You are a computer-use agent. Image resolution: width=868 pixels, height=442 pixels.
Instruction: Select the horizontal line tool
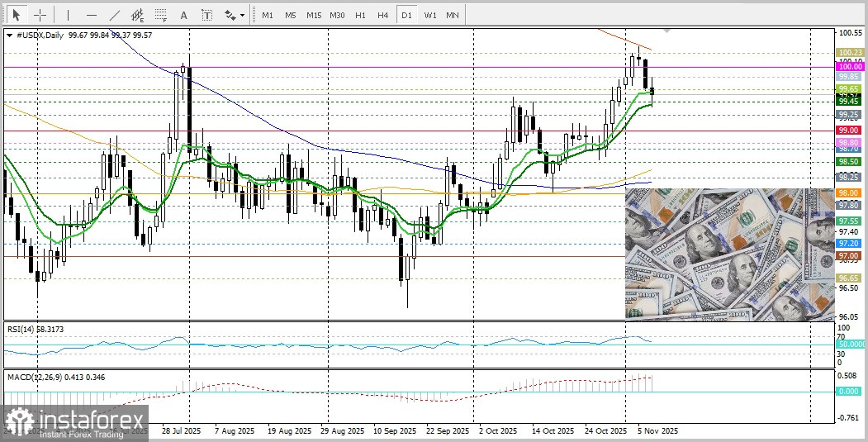click(91, 15)
